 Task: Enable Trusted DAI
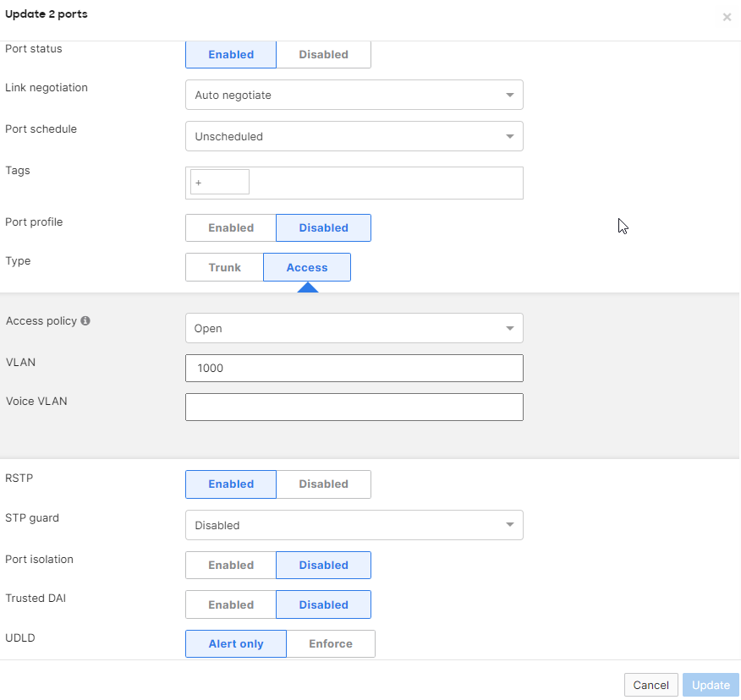coord(230,604)
